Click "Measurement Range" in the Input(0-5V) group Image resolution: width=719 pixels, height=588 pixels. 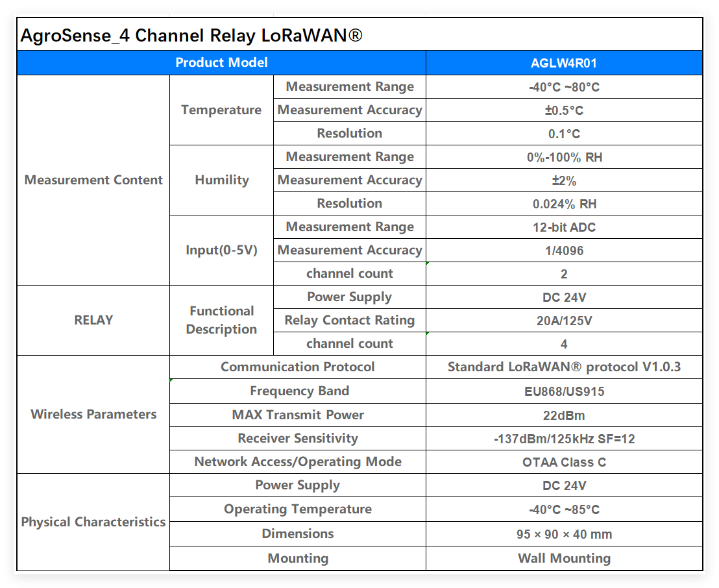(350, 227)
